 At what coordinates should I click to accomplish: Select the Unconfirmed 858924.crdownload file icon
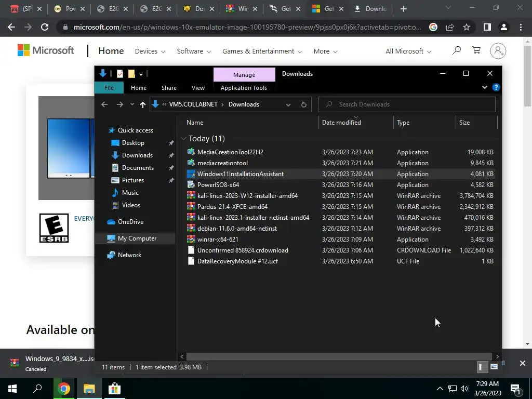pos(191,250)
